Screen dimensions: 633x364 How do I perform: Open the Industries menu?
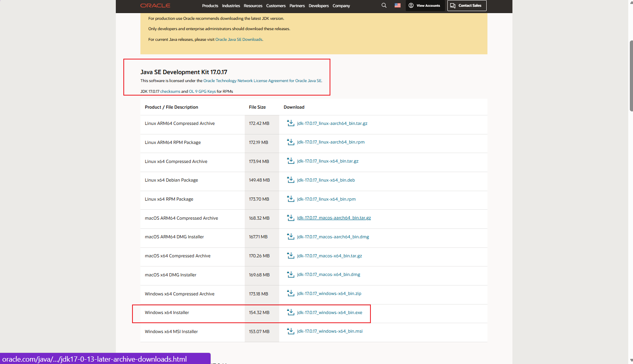[231, 6]
